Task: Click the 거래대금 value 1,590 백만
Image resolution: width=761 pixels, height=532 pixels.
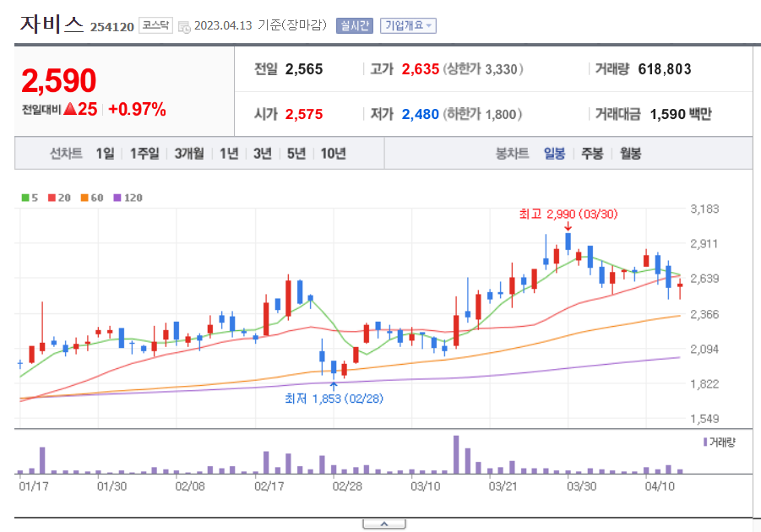Action: tap(681, 115)
